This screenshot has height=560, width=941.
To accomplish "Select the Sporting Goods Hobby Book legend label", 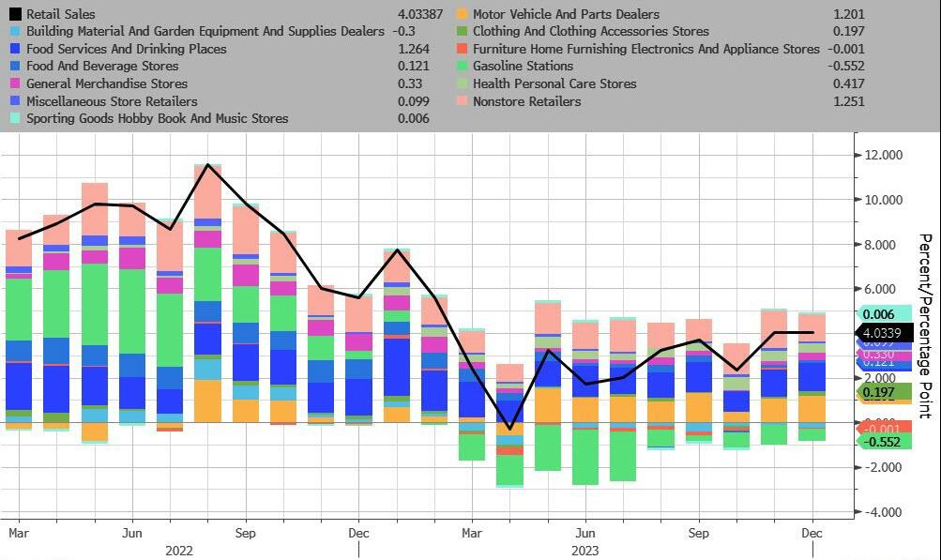I will [157, 118].
